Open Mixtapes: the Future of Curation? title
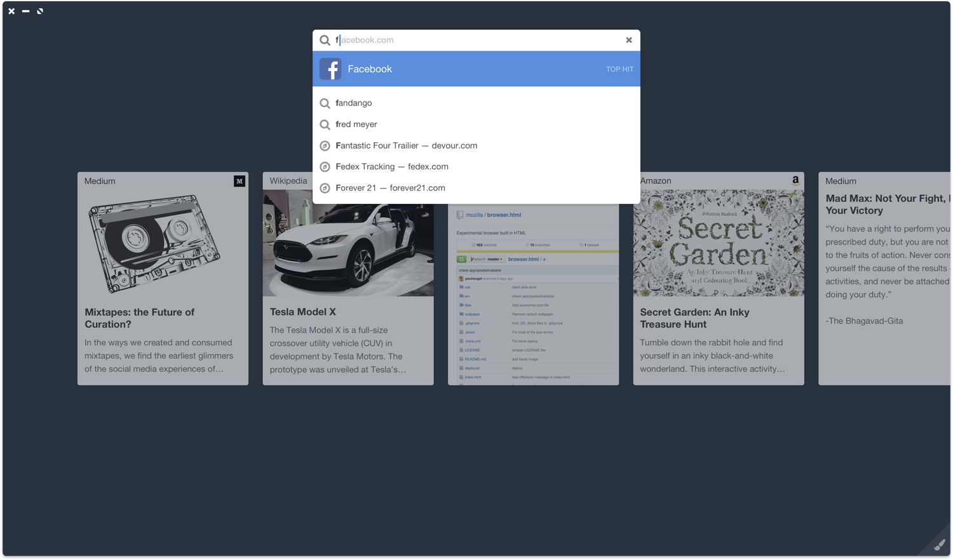The width and height of the screenshot is (953, 560). pos(140,318)
